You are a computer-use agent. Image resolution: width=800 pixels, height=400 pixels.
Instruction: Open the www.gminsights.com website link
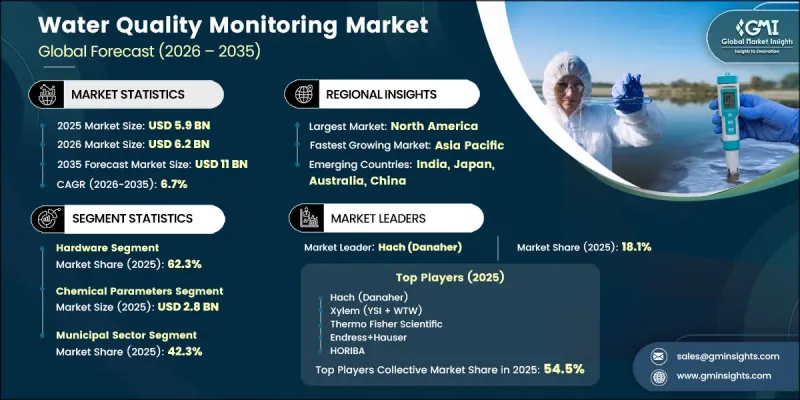(723, 376)
